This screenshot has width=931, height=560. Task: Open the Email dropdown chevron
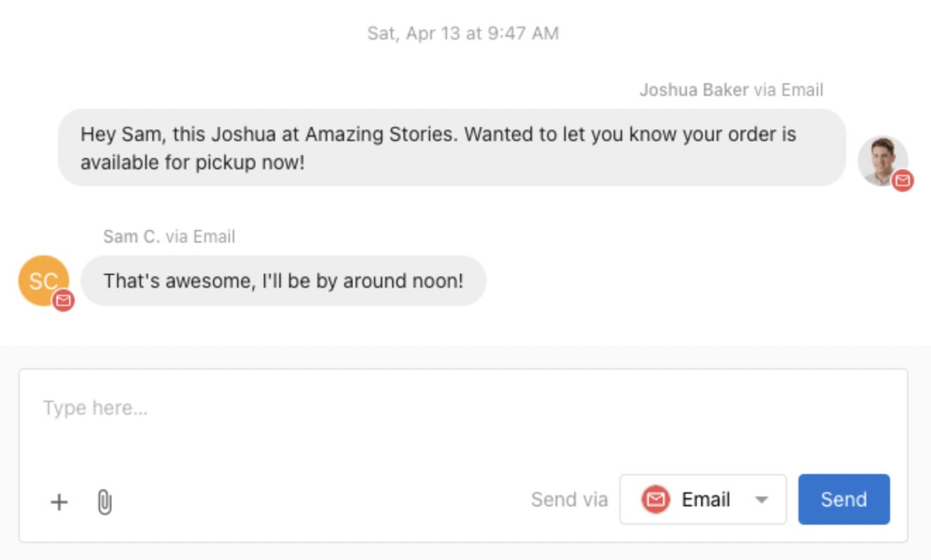click(x=762, y=499)
